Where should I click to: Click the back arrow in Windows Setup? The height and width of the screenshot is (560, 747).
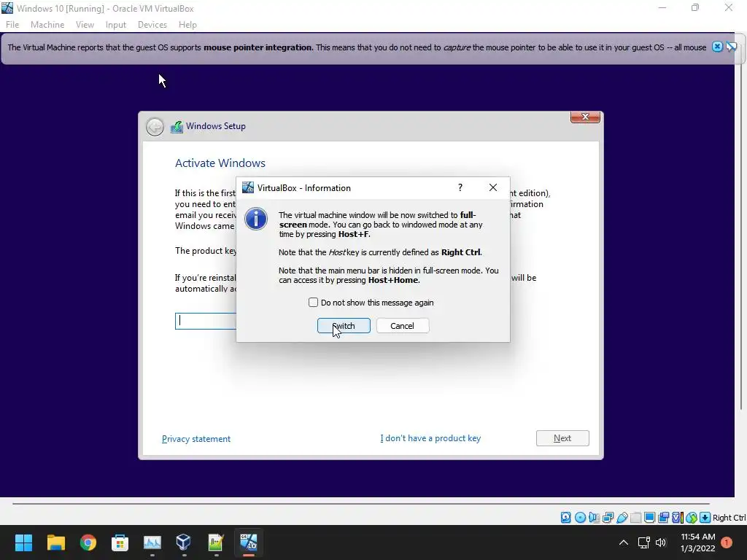pyautogui.click(x=155, y=127)
